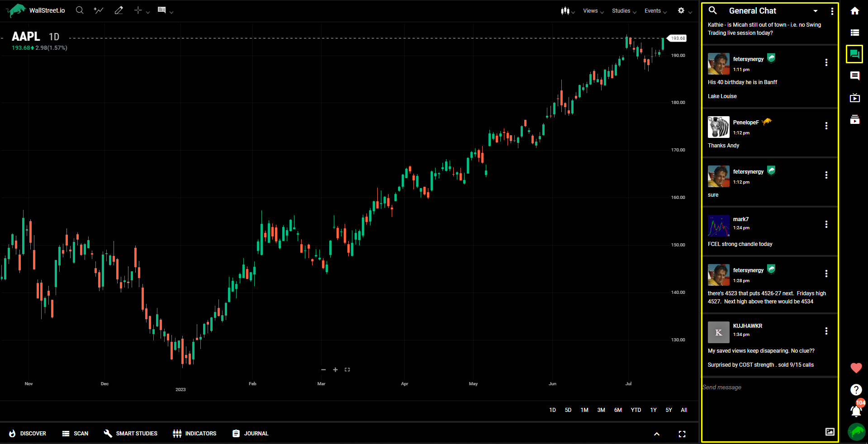The height and width of the screenshot is (444, 868).
Task: Select the 6M range
Action: (618, 410)
